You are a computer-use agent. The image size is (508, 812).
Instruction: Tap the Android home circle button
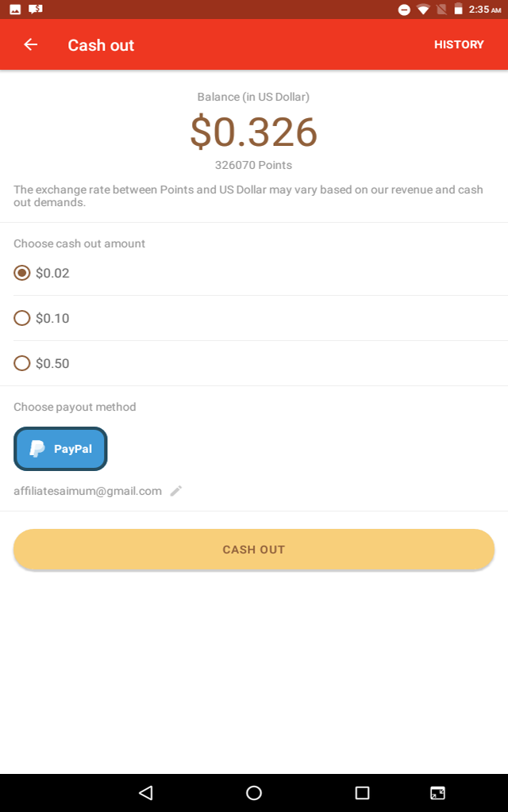click(x=254, y=792)
